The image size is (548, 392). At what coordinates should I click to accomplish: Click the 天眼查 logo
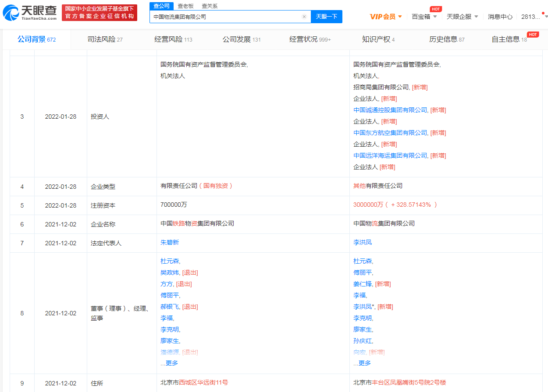[30, 13]
